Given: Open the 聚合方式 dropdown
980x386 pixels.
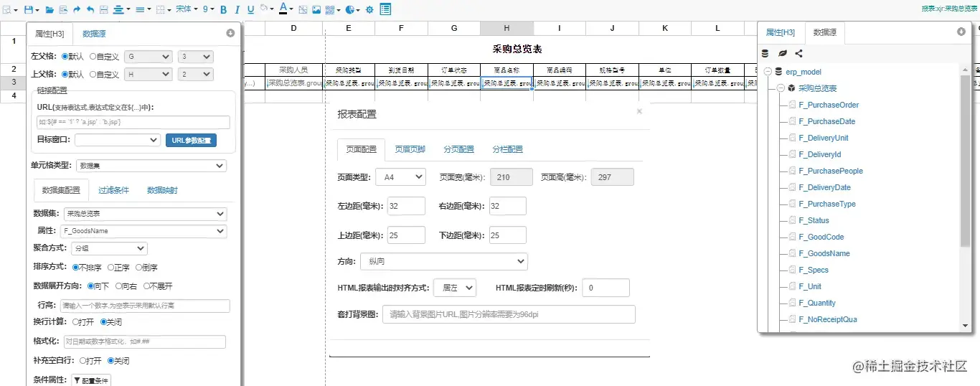Looking at the screenshot, I should pos(108,248).
